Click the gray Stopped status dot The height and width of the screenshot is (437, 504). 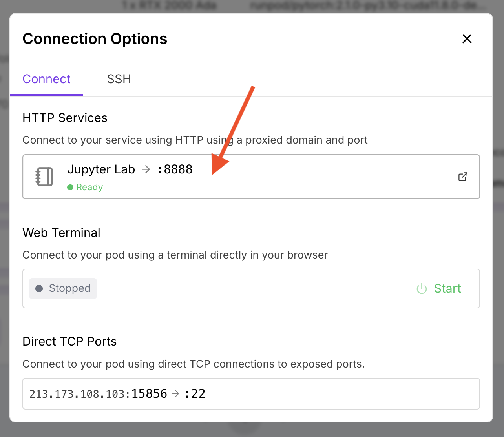(39, 289)
